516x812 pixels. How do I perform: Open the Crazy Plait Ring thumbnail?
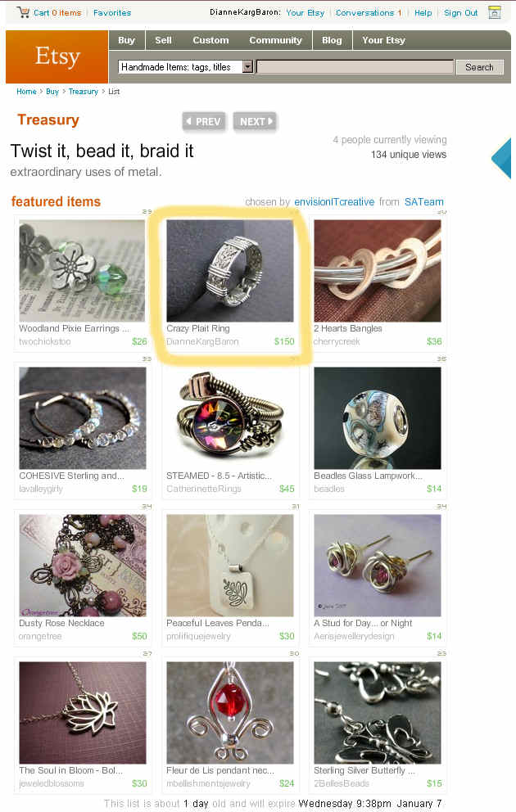tap(230, 271)
